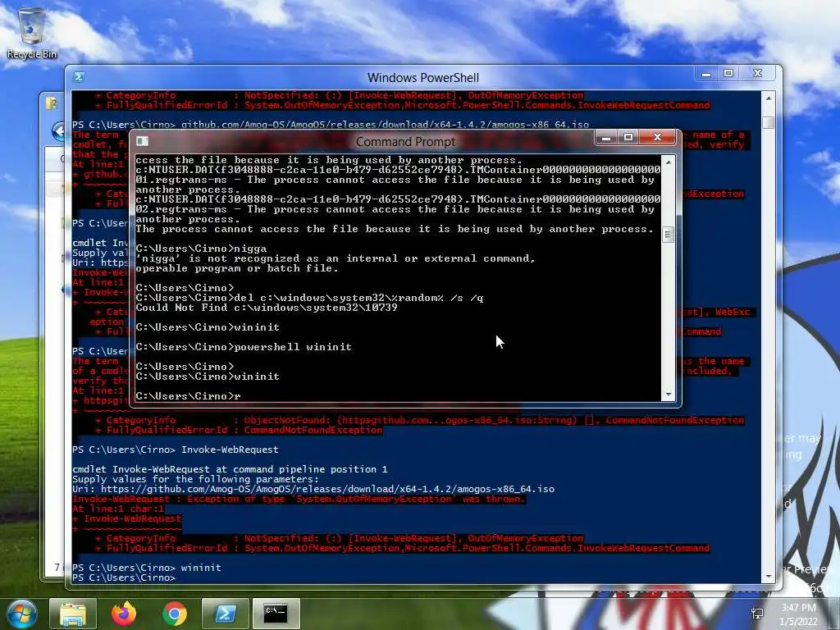Click 'cmdlet Invoke-WebRequest at command pipeline position 1'

pyautogui.click(x=230, y=469)
